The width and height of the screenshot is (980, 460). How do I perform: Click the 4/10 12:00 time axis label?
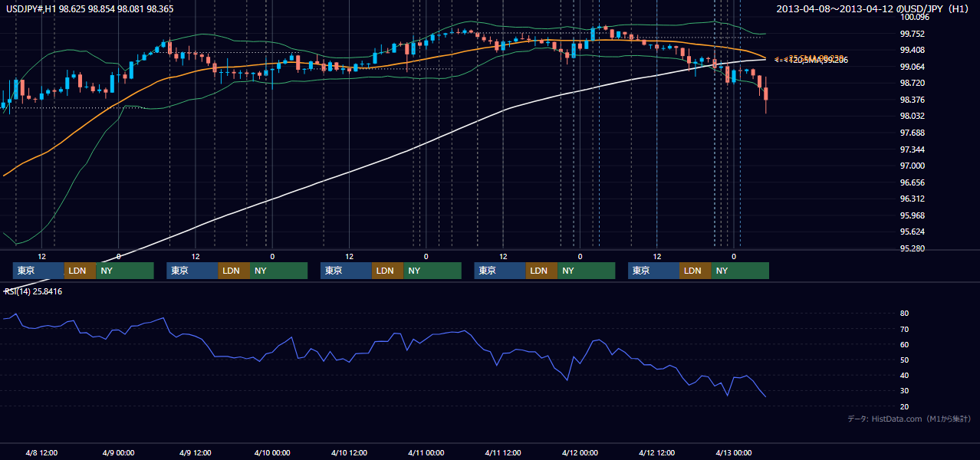tap(349, 452)
